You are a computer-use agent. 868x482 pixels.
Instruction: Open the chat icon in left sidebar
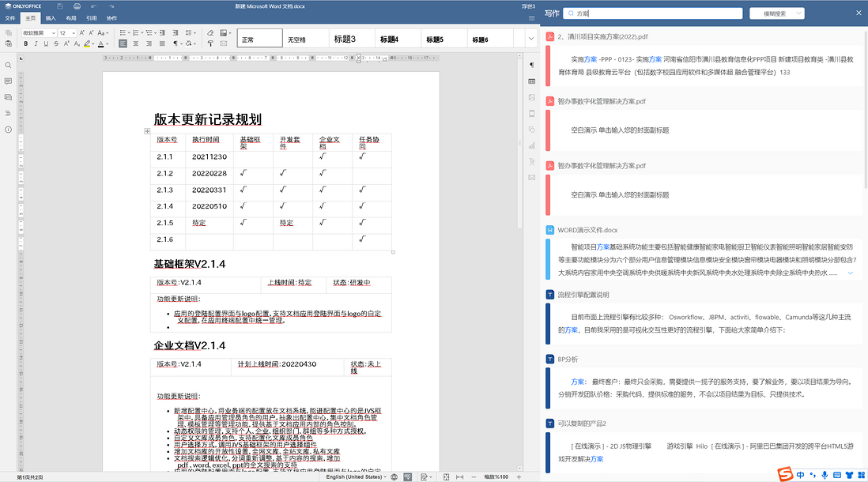pos(9,97)
